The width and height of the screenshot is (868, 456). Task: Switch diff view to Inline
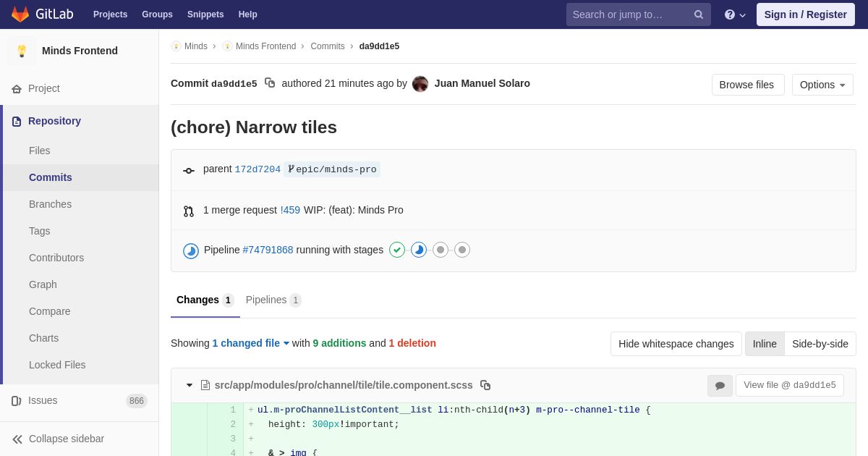765,344
